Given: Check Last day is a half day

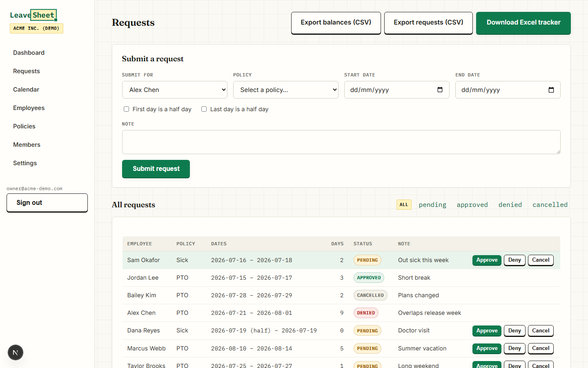Looking at the screenshot, I should point(204,109).
